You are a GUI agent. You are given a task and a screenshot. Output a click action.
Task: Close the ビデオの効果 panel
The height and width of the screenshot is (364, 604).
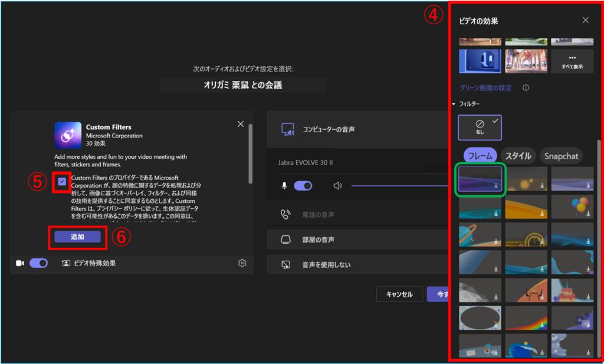[585, 21]
